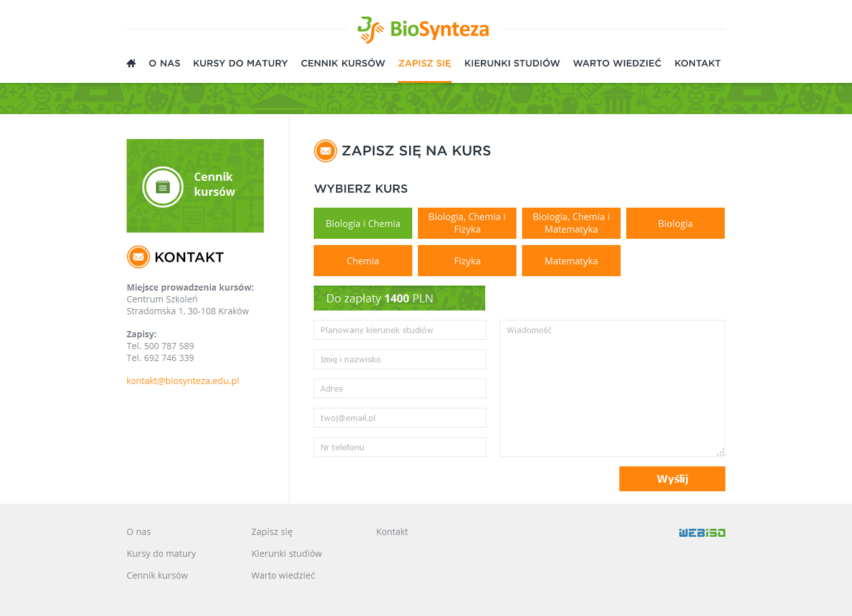The height and width of the screenshot is (616, 852).
Task: Select the Biologia course button
Action: point(675,223)
